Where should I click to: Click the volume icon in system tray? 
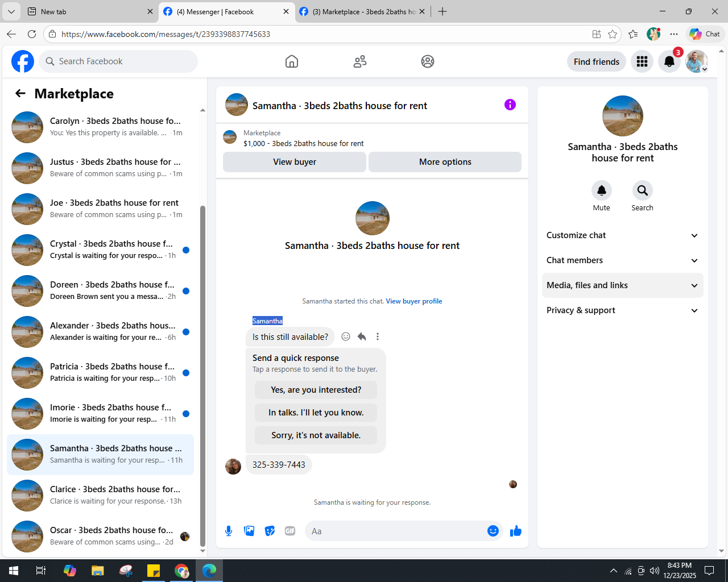[x=655, y=571]
